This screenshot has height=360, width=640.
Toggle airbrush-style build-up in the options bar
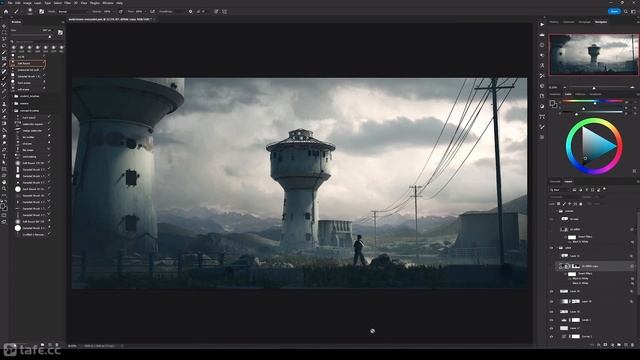pyautogui.click(x=152, y=11)
